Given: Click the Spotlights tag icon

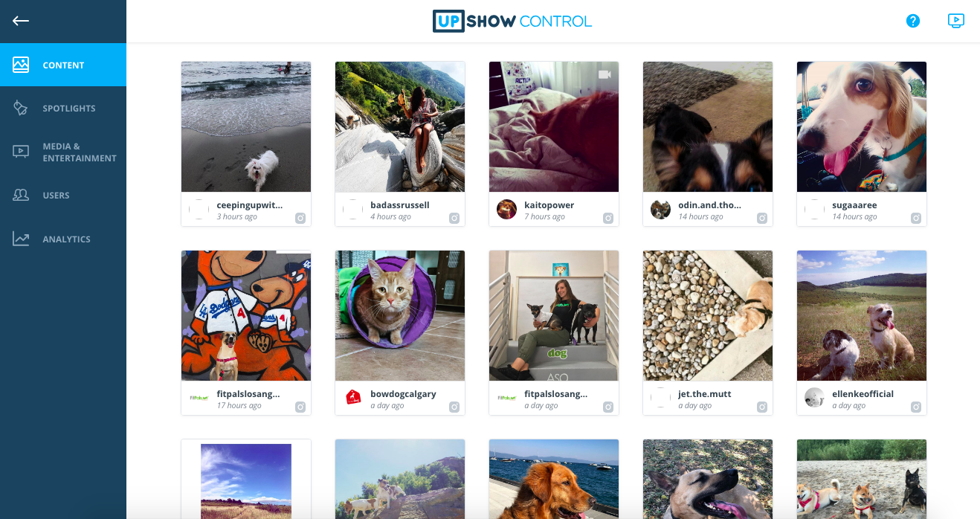Looking at the screenshot, I should click(21, 108).
